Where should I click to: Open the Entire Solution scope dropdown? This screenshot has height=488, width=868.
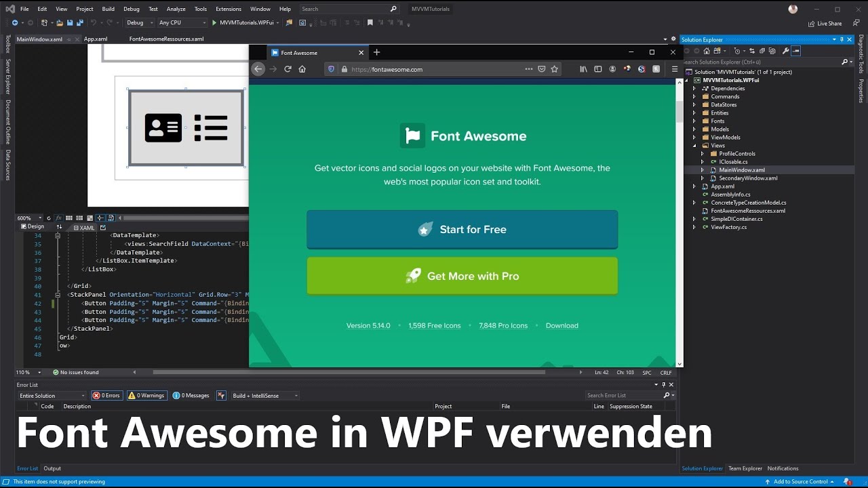(x=52, y=395)
